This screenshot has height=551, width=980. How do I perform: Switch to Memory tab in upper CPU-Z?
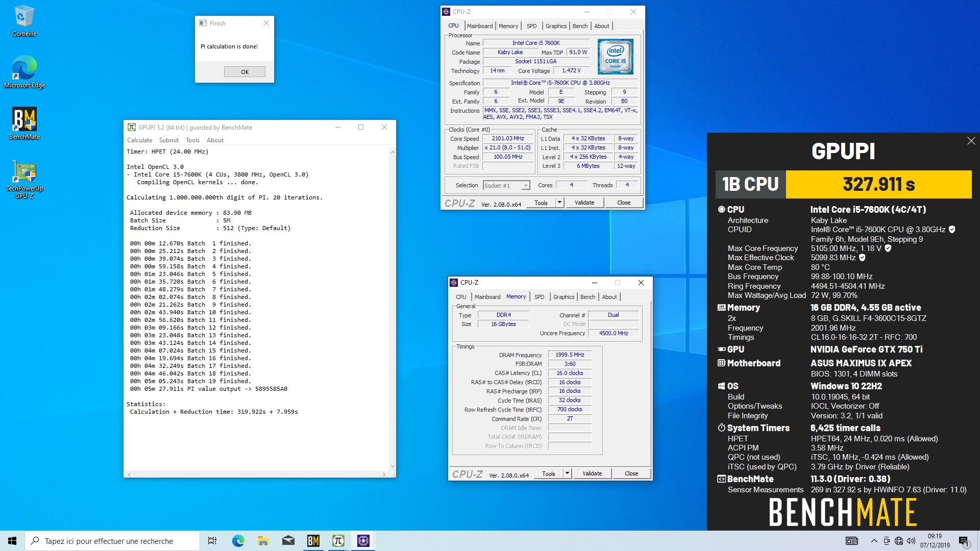508,26
